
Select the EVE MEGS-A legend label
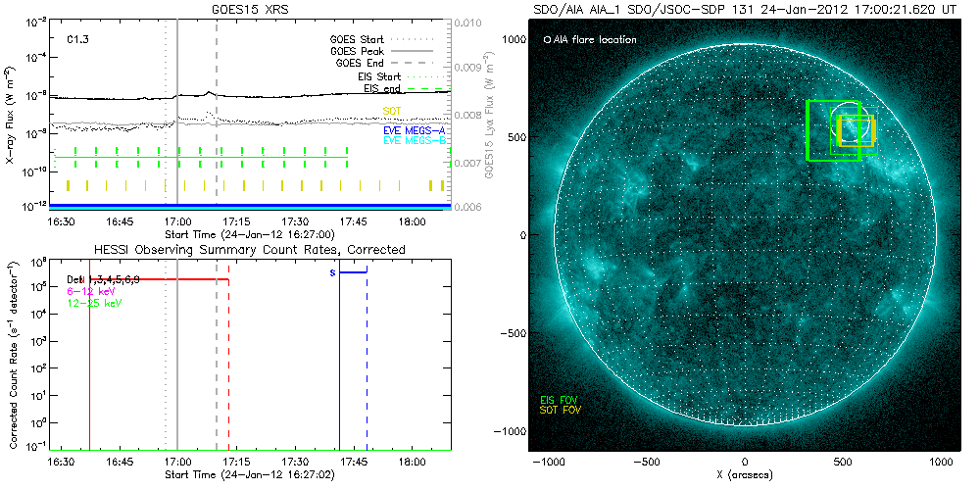pos(415,131)
